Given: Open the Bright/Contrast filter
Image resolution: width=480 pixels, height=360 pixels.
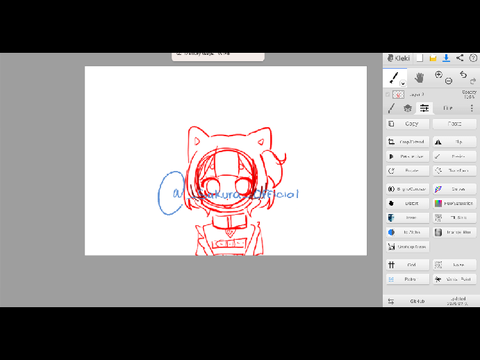Looking at the screenshot, I should pyautogui.click(x=408, y=189).
